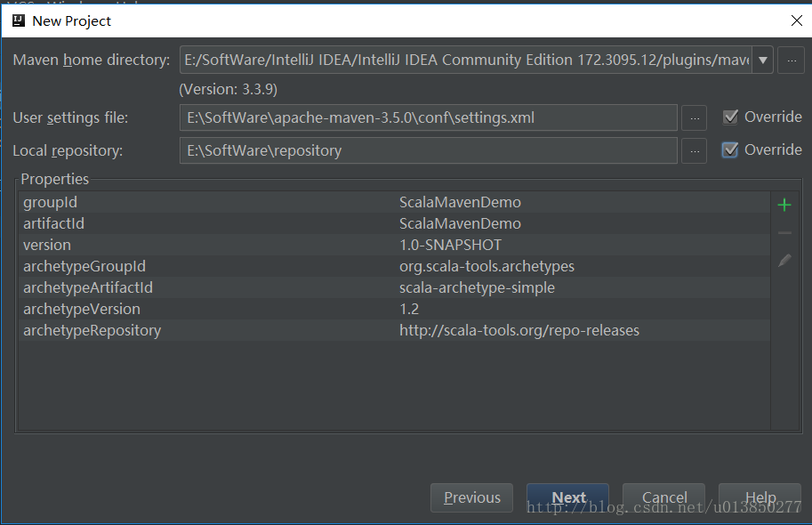The image size is (812, 525).
Task: Click the minus remove property icon
Action: click(784, 233)
